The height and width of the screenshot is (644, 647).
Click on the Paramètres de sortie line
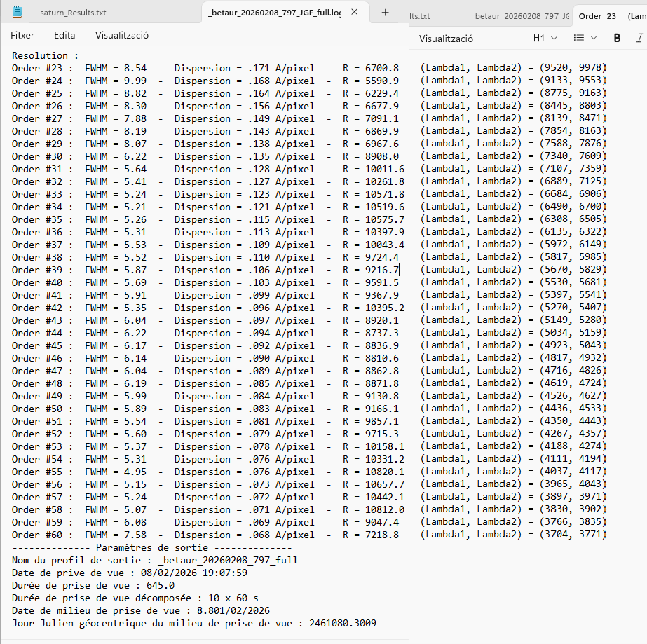151,547
